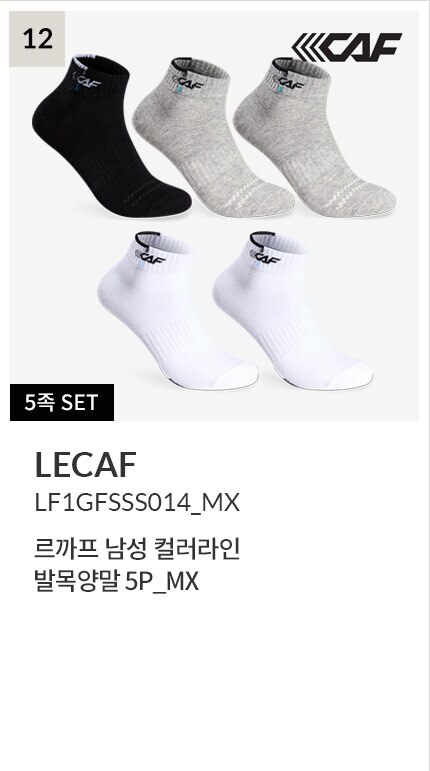The image size is (430, 771).
Task: Click the chevron arrows in CAF logo
Action: tap(307, 47)
